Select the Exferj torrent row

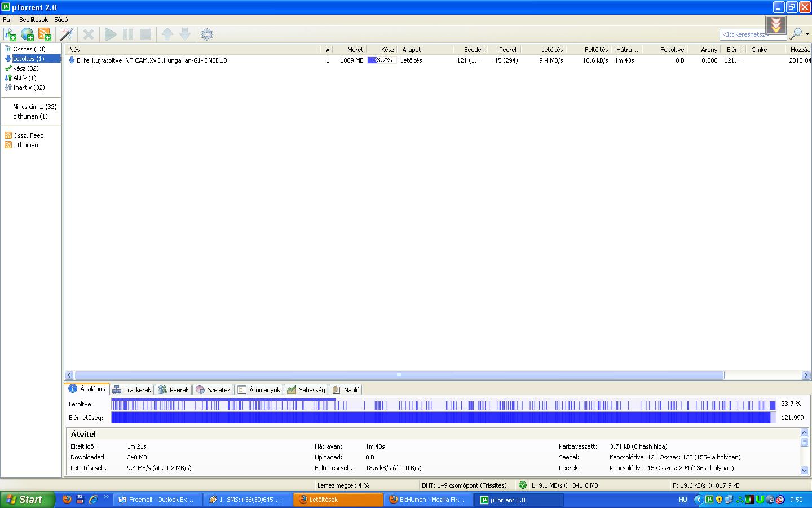(x=152, y=60)
